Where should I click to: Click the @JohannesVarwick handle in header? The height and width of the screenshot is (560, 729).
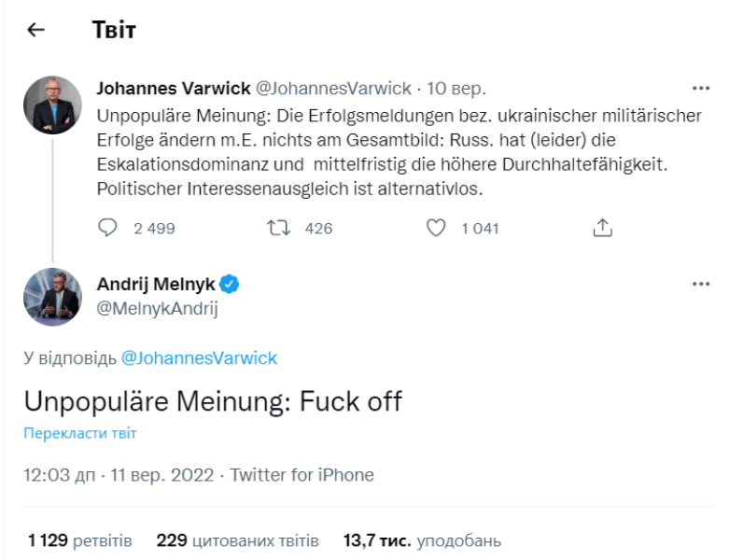tap(333, 89)
